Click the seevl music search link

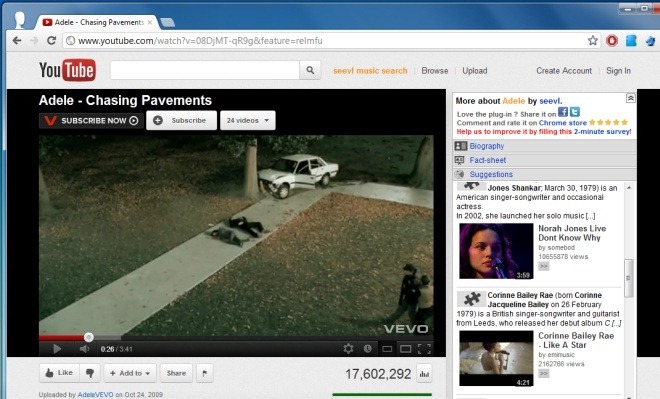tap(370, 71)
